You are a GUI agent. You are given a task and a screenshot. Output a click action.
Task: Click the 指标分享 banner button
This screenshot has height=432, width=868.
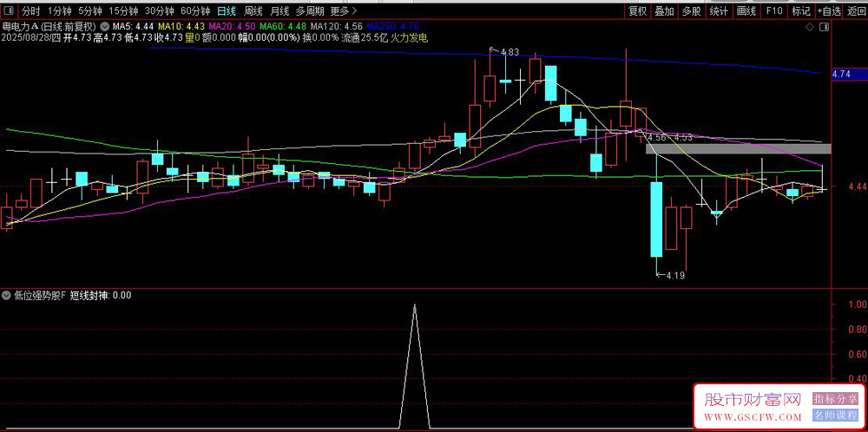pos(835,399)
